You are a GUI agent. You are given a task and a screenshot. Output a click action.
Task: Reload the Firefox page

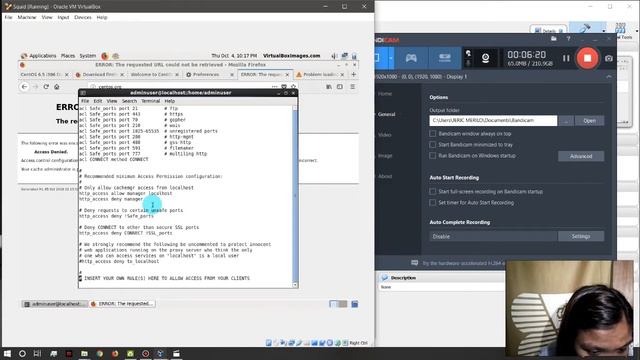46,87
